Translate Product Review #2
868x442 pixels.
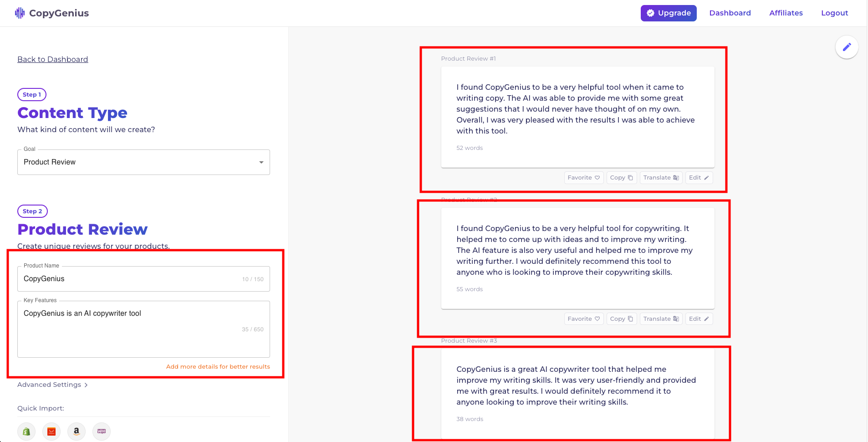[660, 319]
